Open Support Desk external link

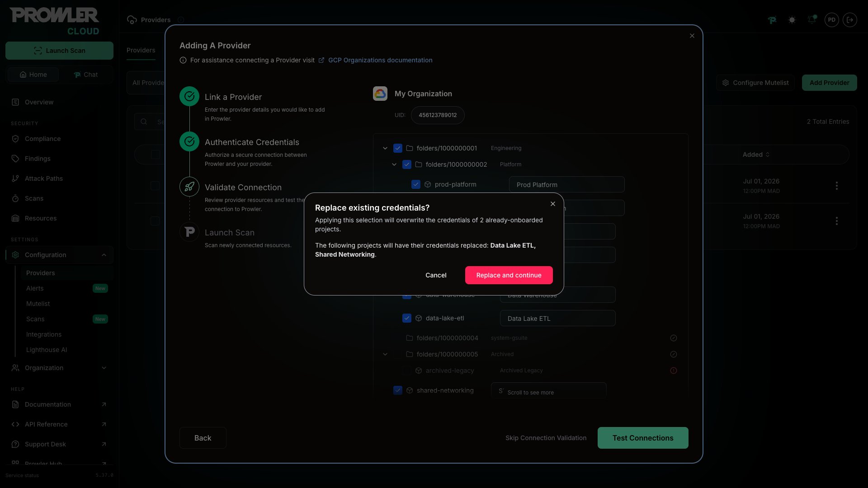pos(59,444)
